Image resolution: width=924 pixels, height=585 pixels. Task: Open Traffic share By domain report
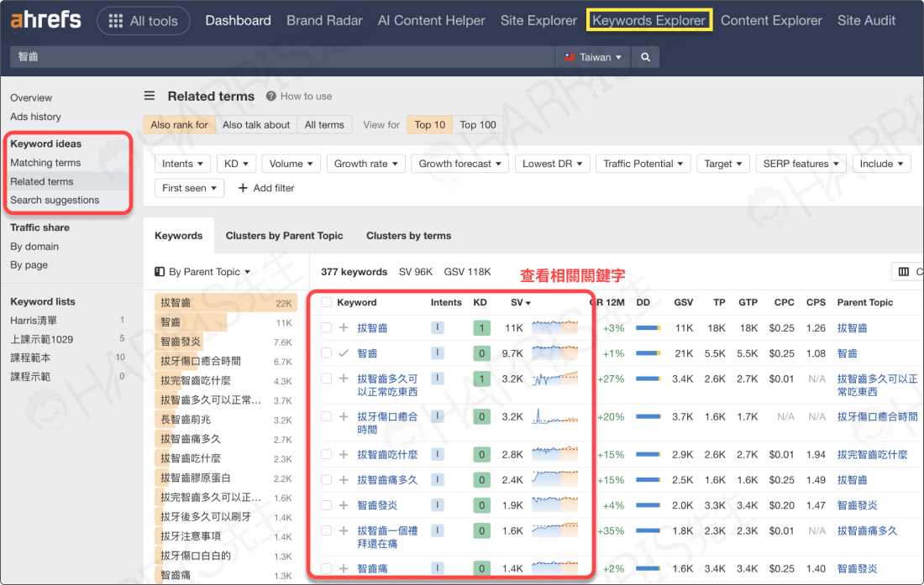(x=34, y=246)
